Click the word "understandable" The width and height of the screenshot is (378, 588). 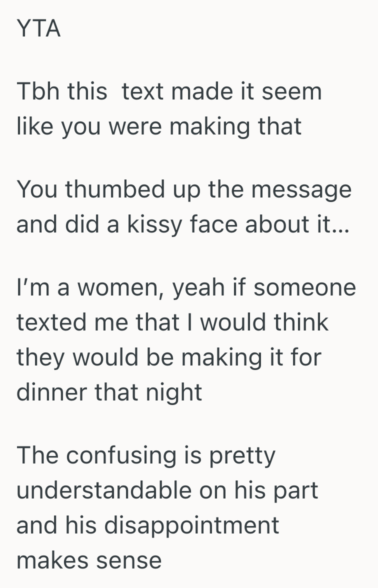pyautogui.click(x=104, y=490)
